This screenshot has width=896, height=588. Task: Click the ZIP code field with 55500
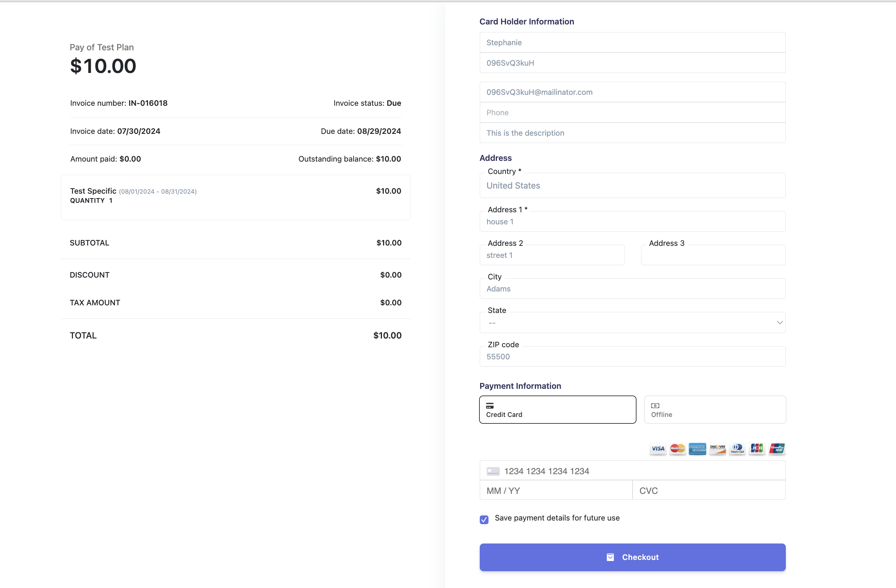[633, 356]
